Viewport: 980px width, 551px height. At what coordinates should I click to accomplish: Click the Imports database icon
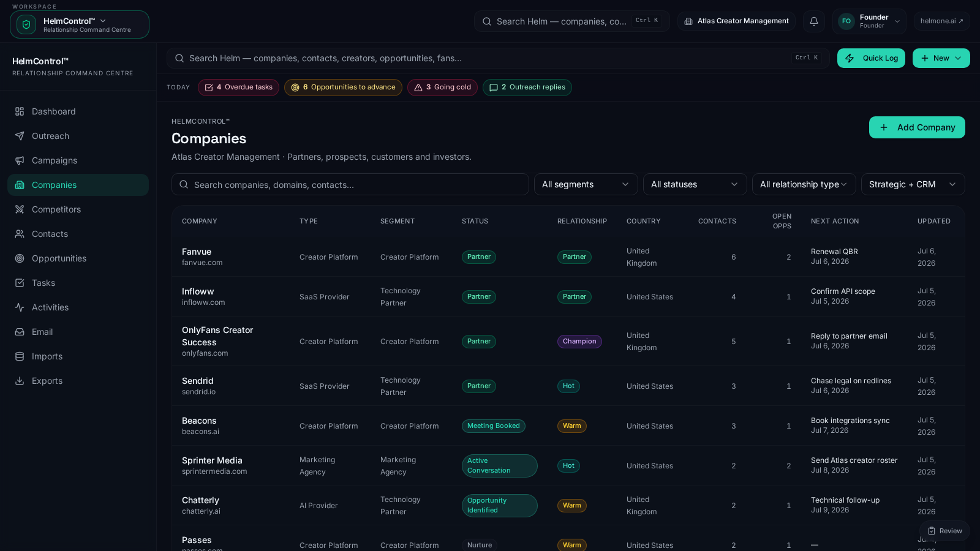coord(20,356)
